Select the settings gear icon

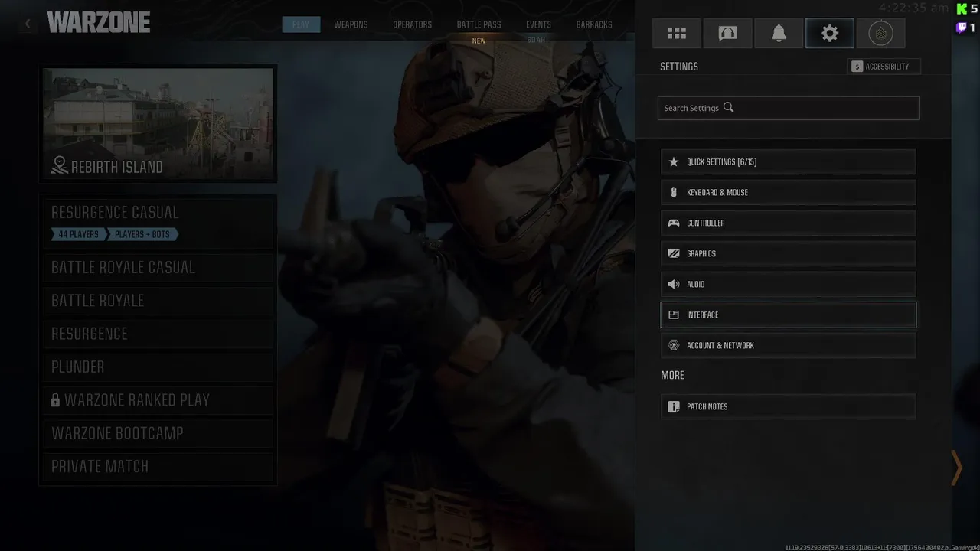click(x=830, y=33)
